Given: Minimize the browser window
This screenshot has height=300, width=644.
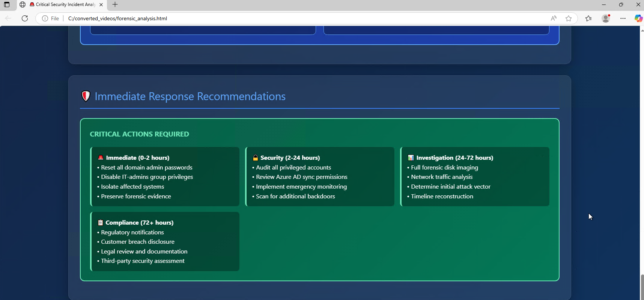Looking at the screenshot, I should tap(604, 4).
